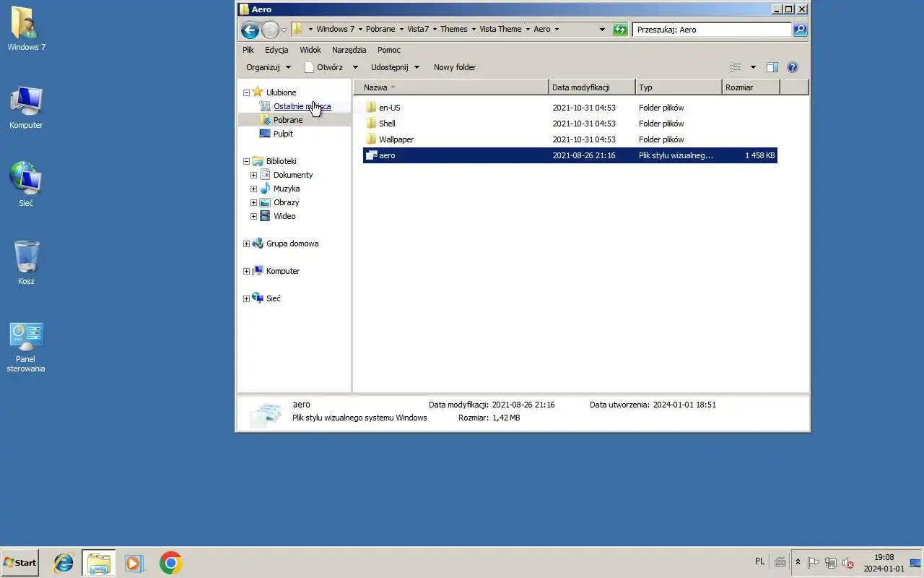924x578 pixels.
Task: Select the Komputer desktop icon
Action: [26, 108]
